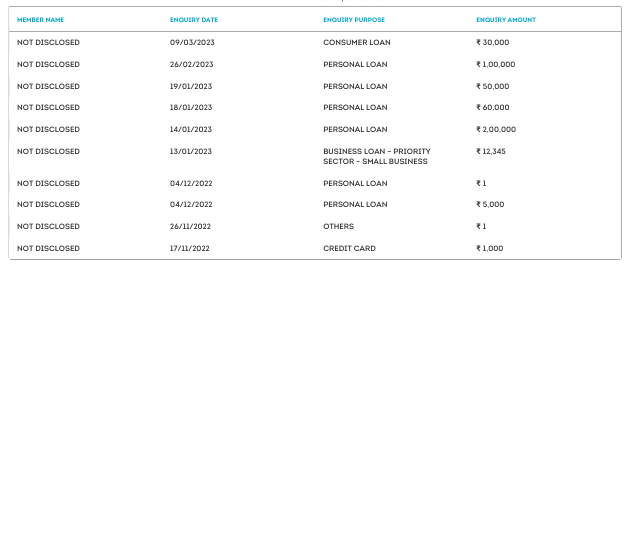Image resolution: width=631 pixels, height=536 pixels.
Task: Select the ₹ 12,345 enquiry amount
Action: click(491, 152)
